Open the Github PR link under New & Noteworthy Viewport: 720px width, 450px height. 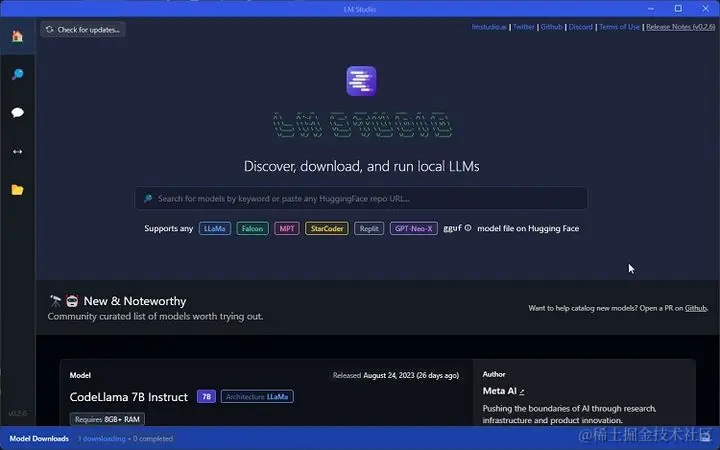(696, 308)
